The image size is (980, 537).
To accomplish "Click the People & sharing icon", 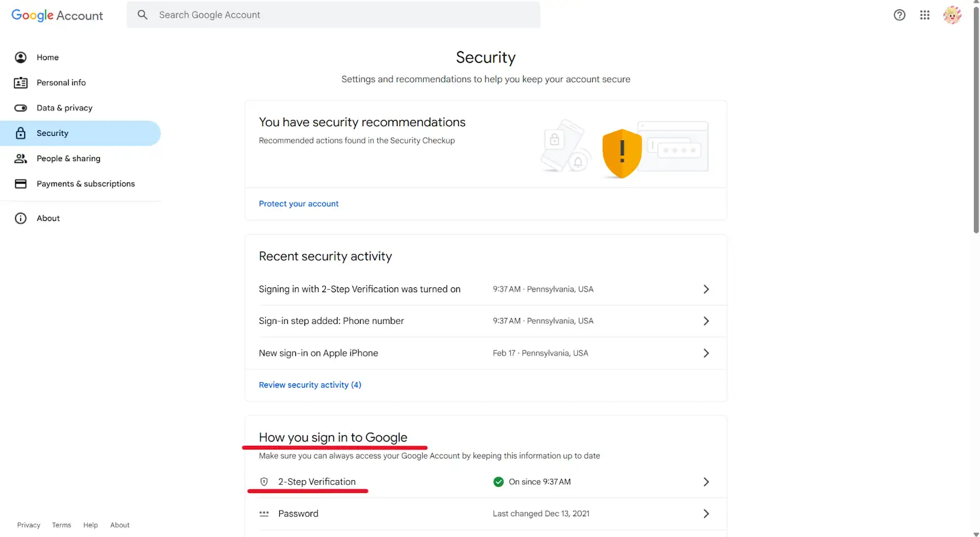I will click(21, 159).
